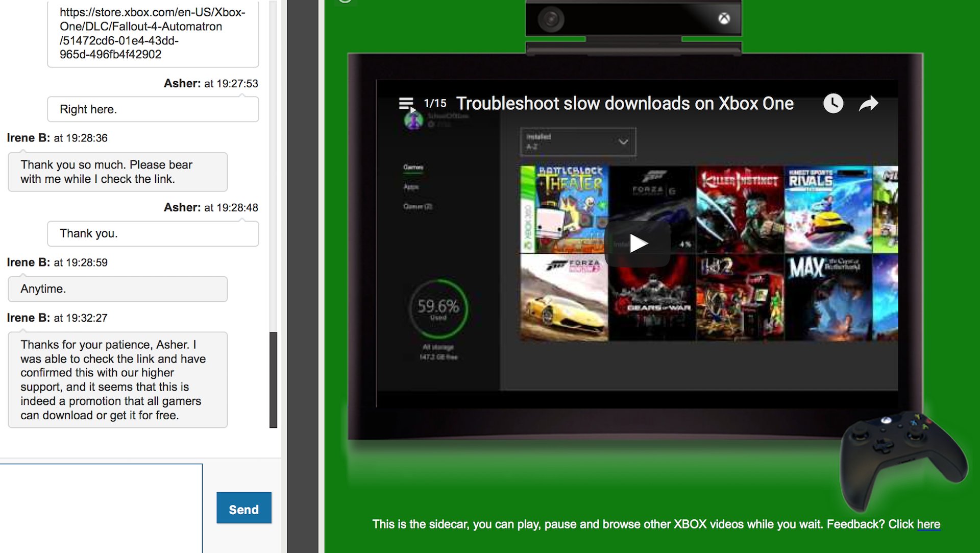The height and width of the screenshot is (553, 980).
Task: Click the 'Thanks for your patience, Asher' message
Action: [117, 380]
